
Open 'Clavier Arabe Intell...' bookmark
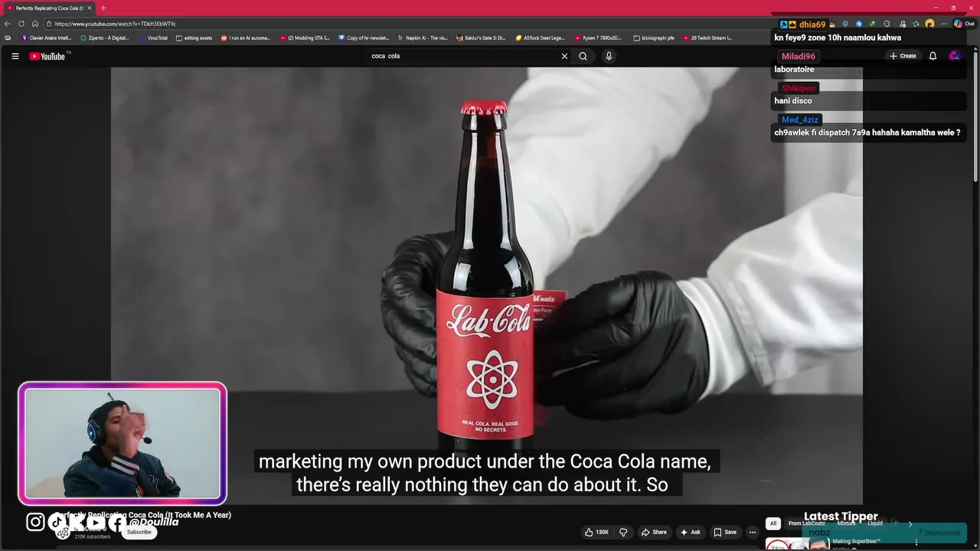click(x=47, y=37)
